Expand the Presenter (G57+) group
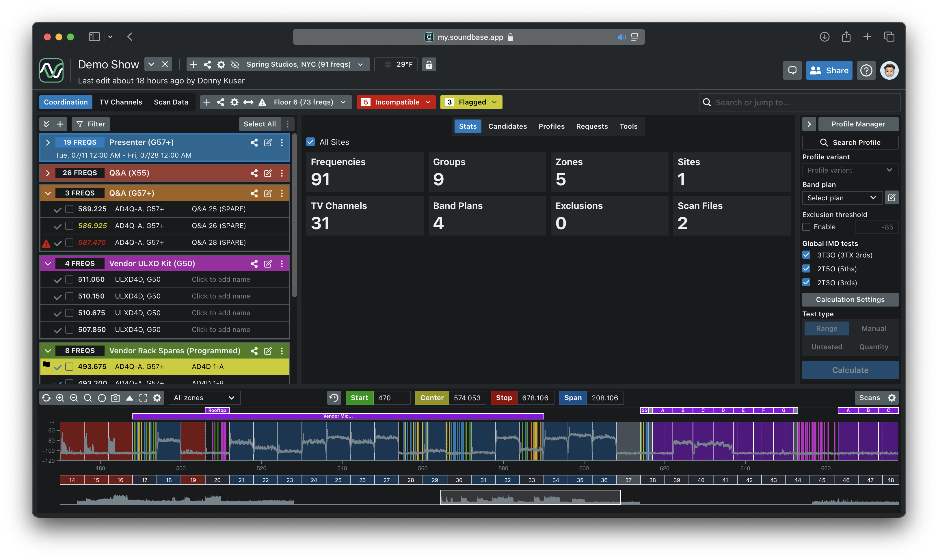This screenshot has height=560, width=938. 48,142
